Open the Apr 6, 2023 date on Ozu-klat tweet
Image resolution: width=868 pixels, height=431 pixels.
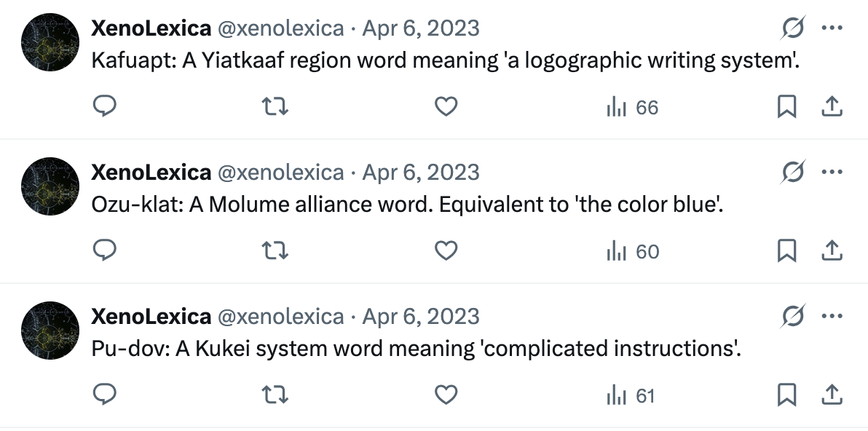421,172
